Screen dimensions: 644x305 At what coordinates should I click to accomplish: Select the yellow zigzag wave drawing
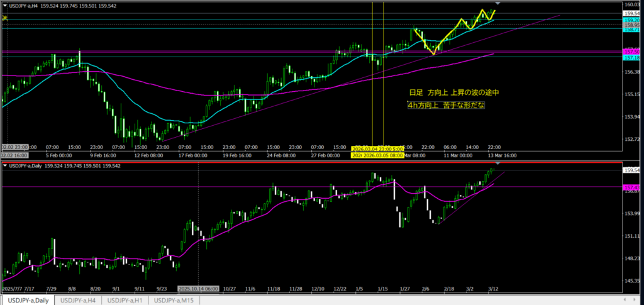click(x=453, y=33)
